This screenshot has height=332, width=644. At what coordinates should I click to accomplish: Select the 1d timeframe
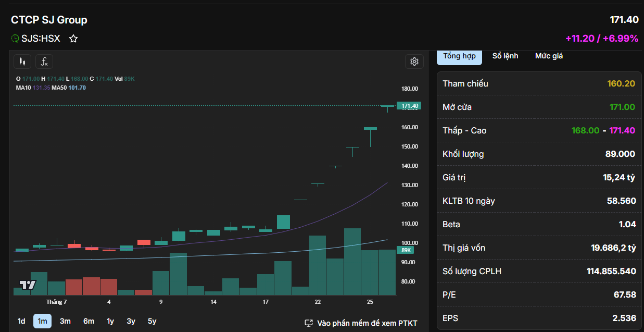(21, 321)
